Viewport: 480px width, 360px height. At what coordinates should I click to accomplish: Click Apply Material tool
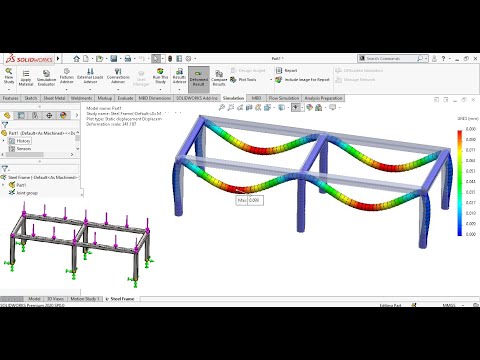click(26, 78)
